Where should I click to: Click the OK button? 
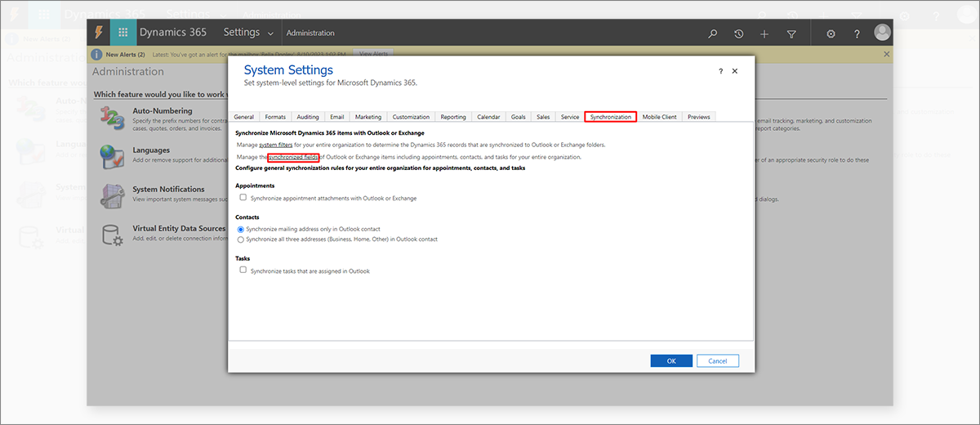671,360
